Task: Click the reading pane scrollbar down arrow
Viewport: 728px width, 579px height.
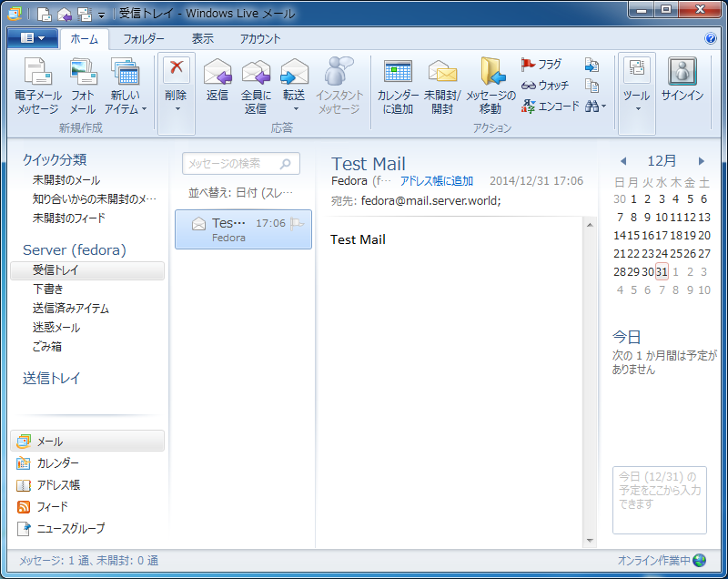Action: click(590, 541)
